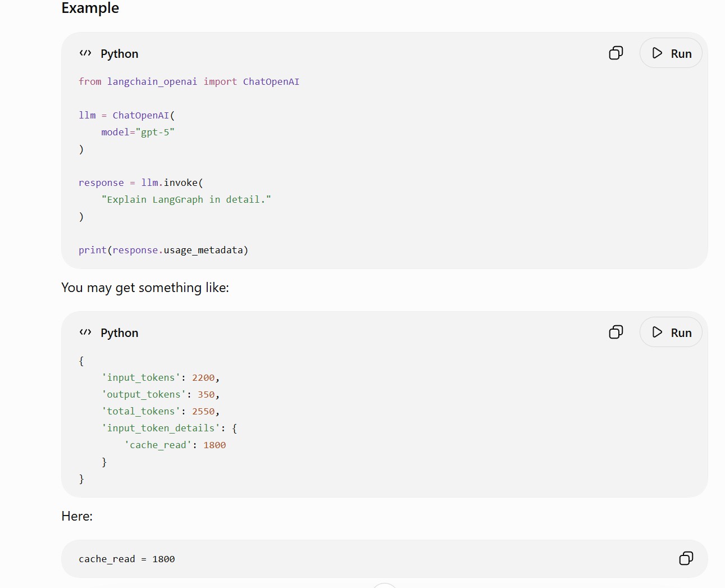Click the Example heading
Viewport: 725px width, 588px height.
pyautogui.click(x=90, y=8)
